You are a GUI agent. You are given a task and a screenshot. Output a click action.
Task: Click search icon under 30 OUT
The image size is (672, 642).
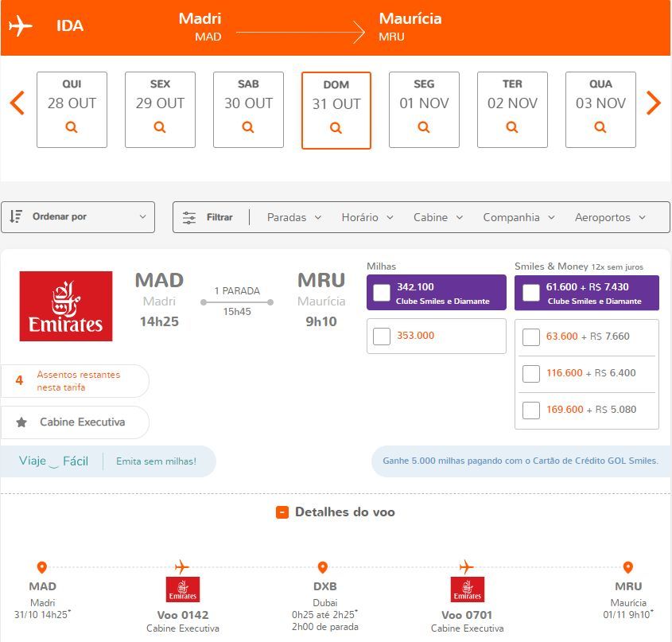tap(248, 127)
